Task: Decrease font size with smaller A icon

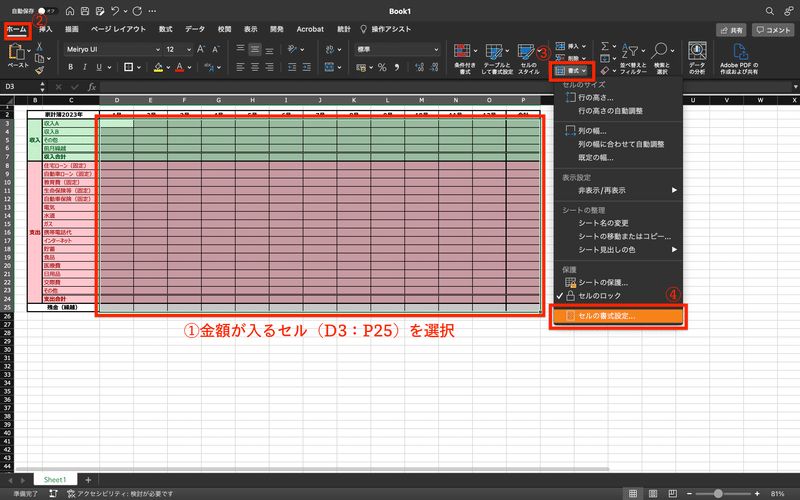Action: 215,49
